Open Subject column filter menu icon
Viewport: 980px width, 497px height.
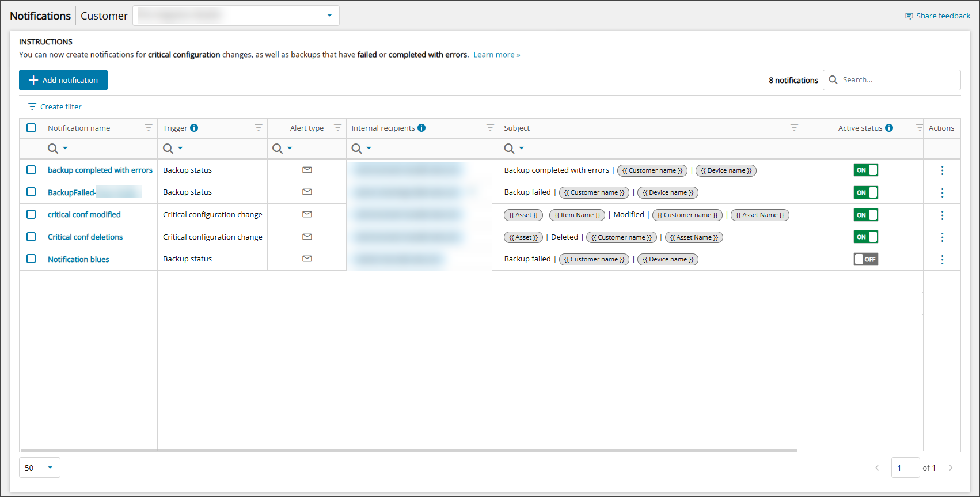click(x=794, y=127)
